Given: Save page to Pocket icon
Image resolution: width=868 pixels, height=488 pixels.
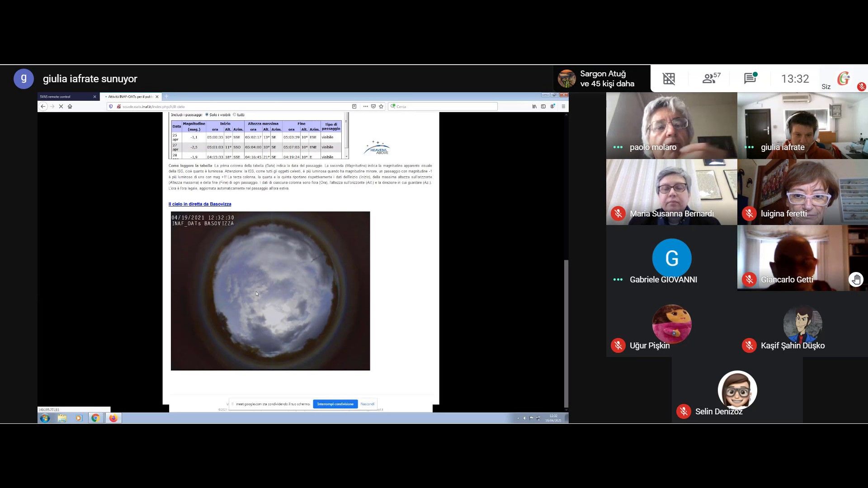Looking at the screenshot, I should pos(373,107).
